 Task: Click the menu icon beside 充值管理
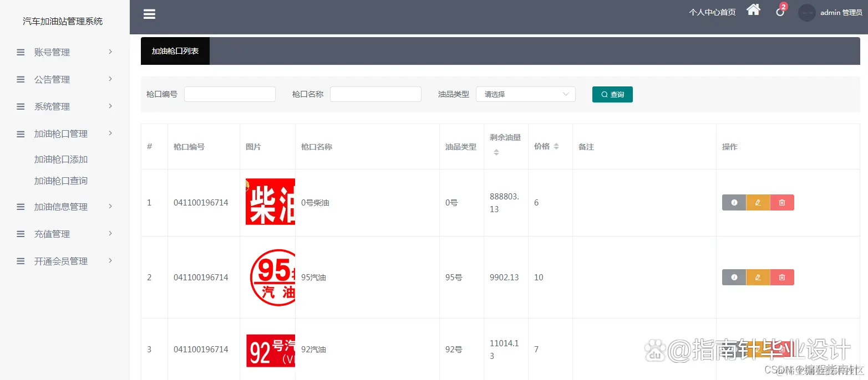[x=21, y=234]
